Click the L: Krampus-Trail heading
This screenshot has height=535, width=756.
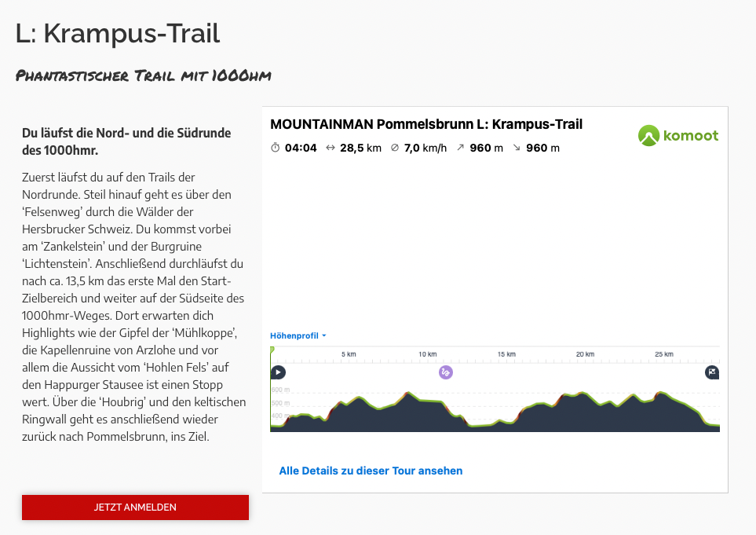point(118,33)
